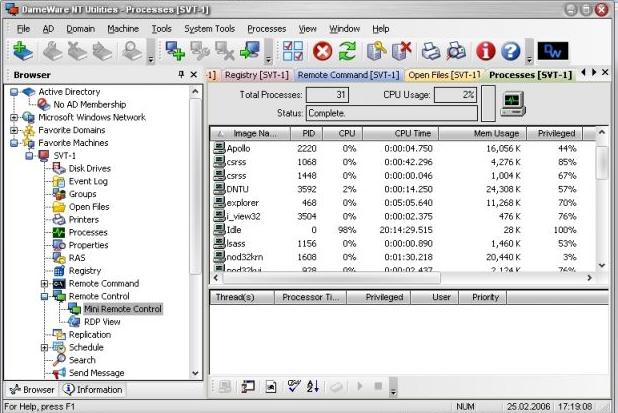
Task: Open the Machine menu
Action: pos(123,29)
